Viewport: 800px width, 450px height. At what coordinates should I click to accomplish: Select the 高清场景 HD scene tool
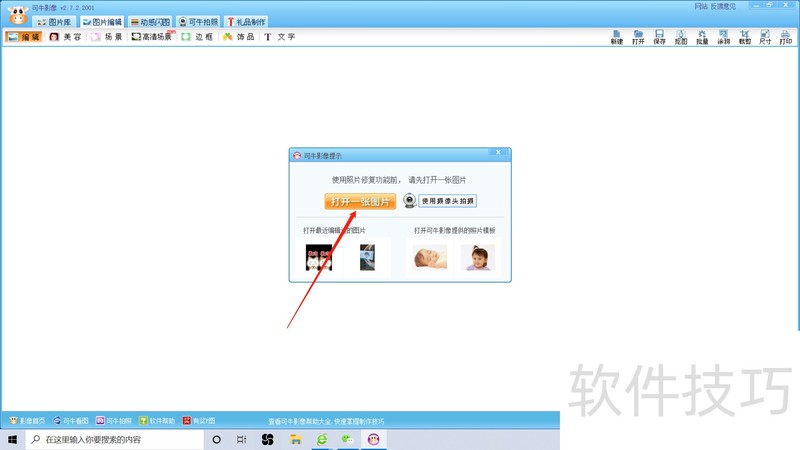[152, 37]
